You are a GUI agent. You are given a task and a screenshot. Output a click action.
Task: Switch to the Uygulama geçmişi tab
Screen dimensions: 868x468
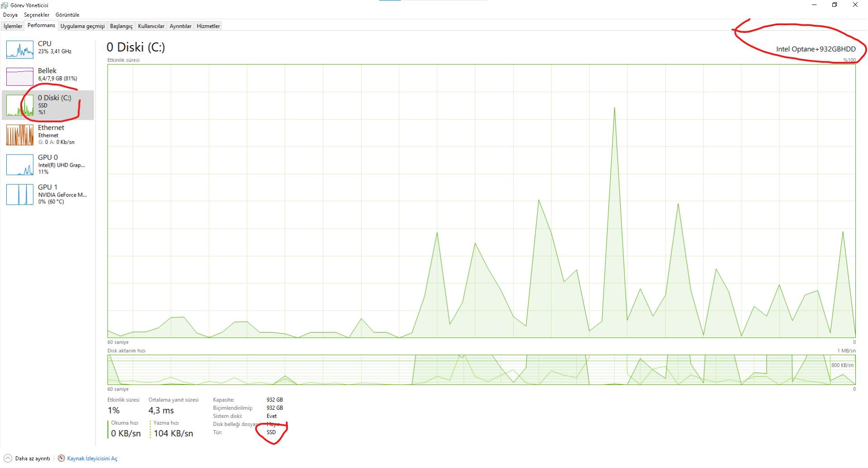[x=83, y=26]
